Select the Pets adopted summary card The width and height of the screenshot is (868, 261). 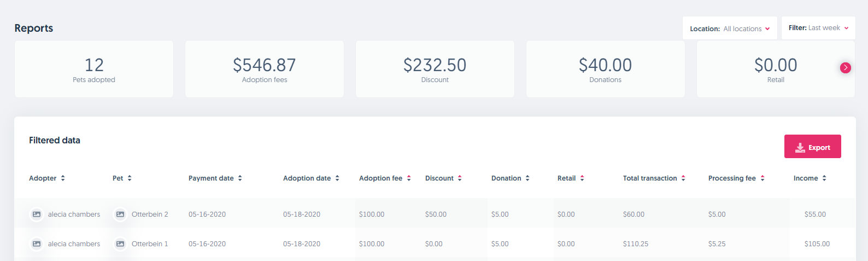94,69
